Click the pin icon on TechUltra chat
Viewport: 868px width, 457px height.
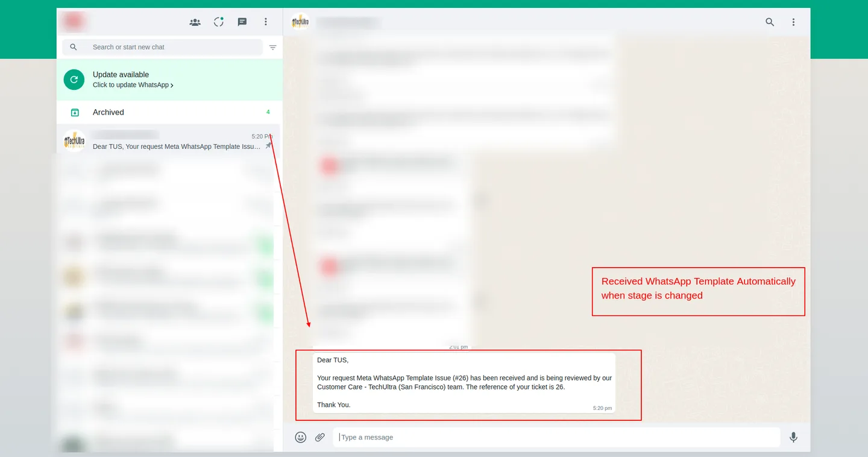pyautogui.click(x=268, y=146)
